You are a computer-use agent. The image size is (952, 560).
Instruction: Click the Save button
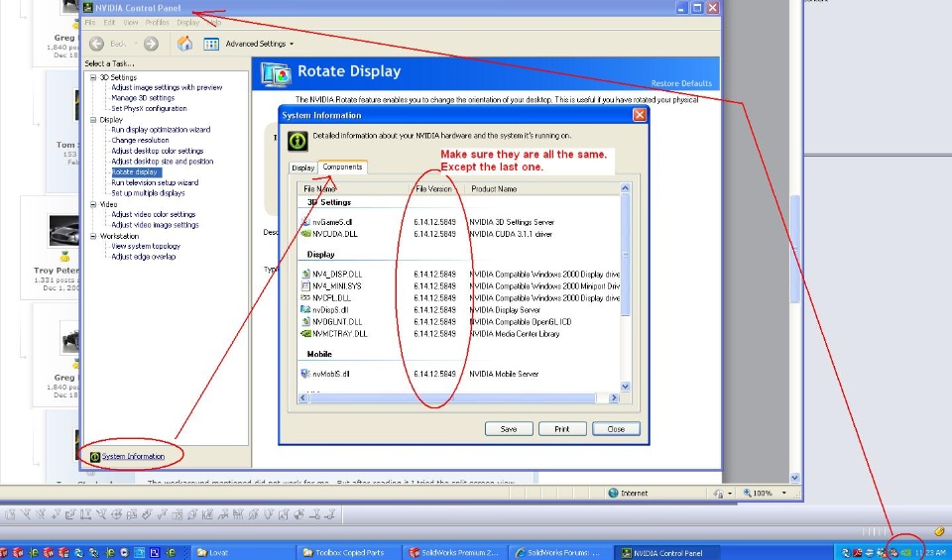click(509, 429)
